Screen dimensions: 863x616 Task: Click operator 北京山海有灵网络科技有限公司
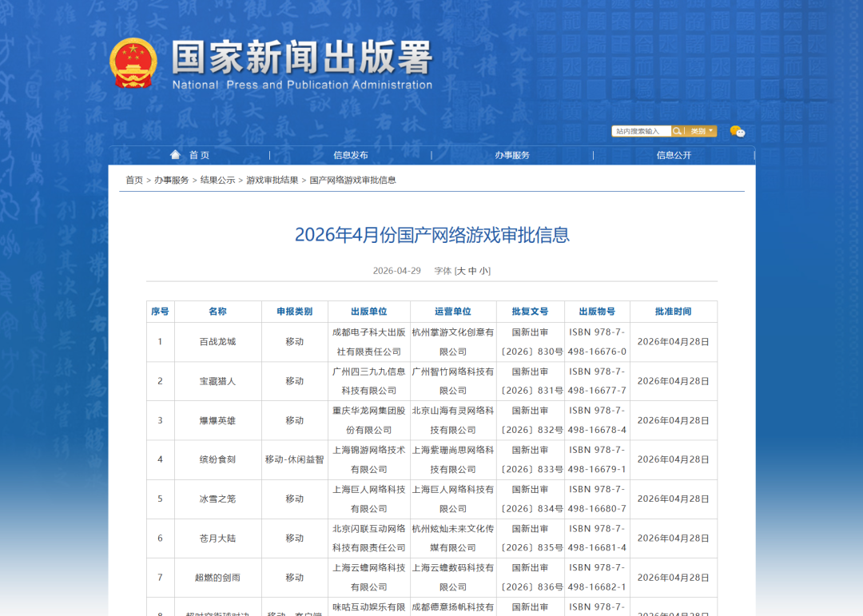coord(453,420)
